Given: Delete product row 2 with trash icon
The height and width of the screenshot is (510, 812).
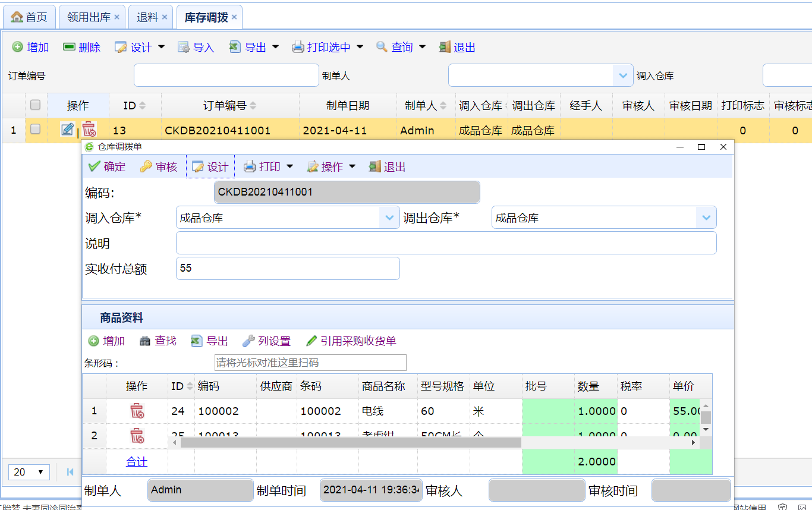Looking at the screenshot, I should tap(137, 436).
